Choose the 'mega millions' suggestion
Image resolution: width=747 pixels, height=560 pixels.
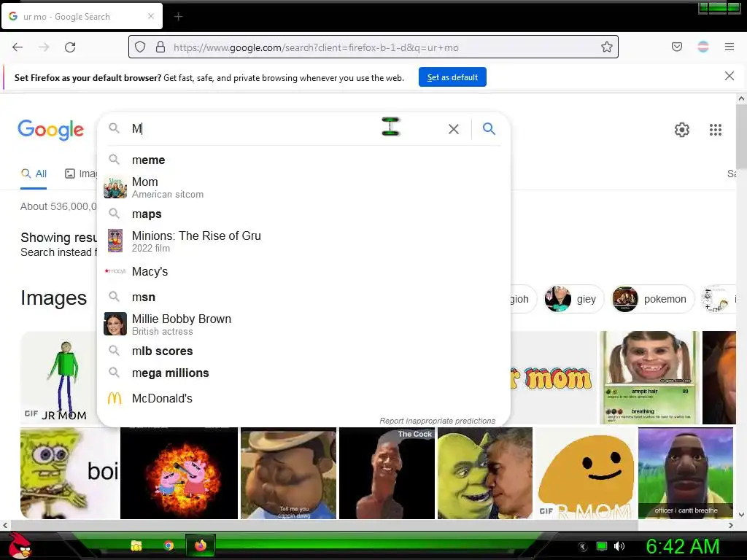pyautogui.click(x=303, y=373)
